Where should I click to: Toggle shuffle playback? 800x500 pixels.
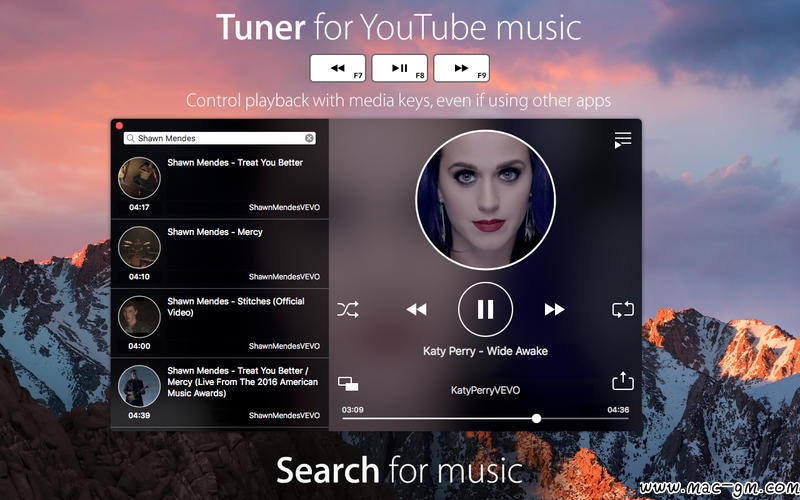(347, 310)
